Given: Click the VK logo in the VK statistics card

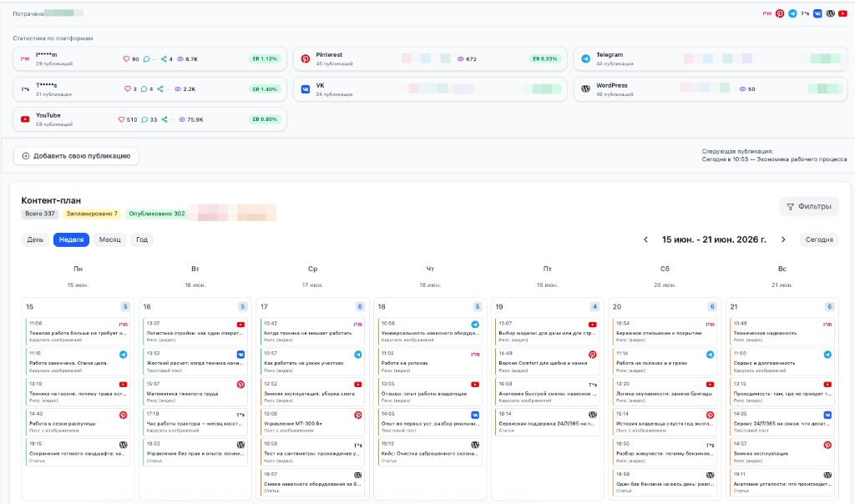Looking at the screenshot, I should click(306, 88).
